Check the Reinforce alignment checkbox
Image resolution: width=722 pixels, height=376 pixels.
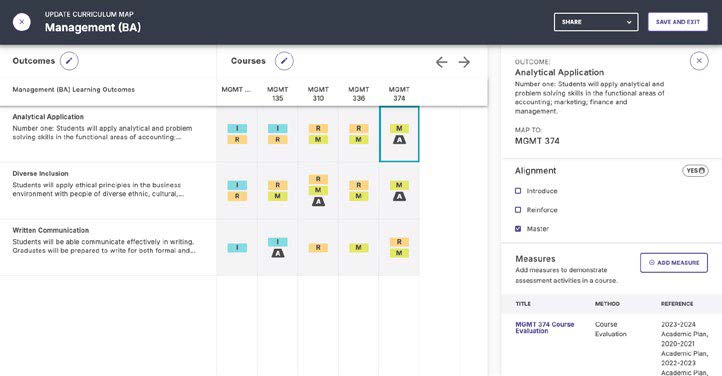pyautogui.click(x=518, y=209)
